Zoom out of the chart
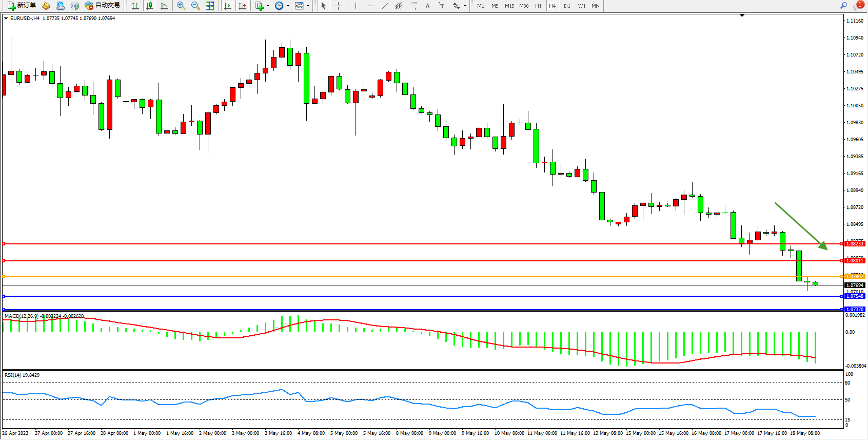This screenshot has width=868, height=440. pos(195,6)
